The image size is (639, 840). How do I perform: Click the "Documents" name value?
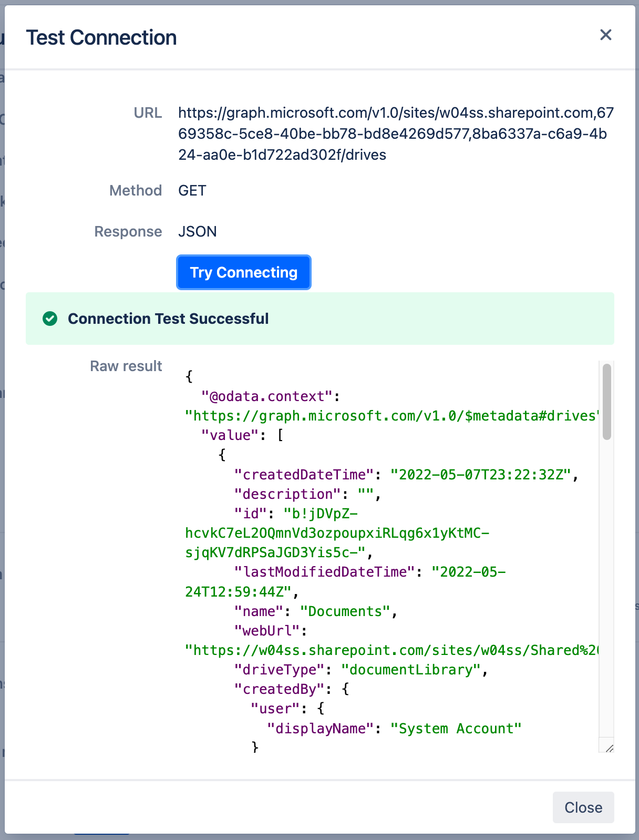(345, 611)
